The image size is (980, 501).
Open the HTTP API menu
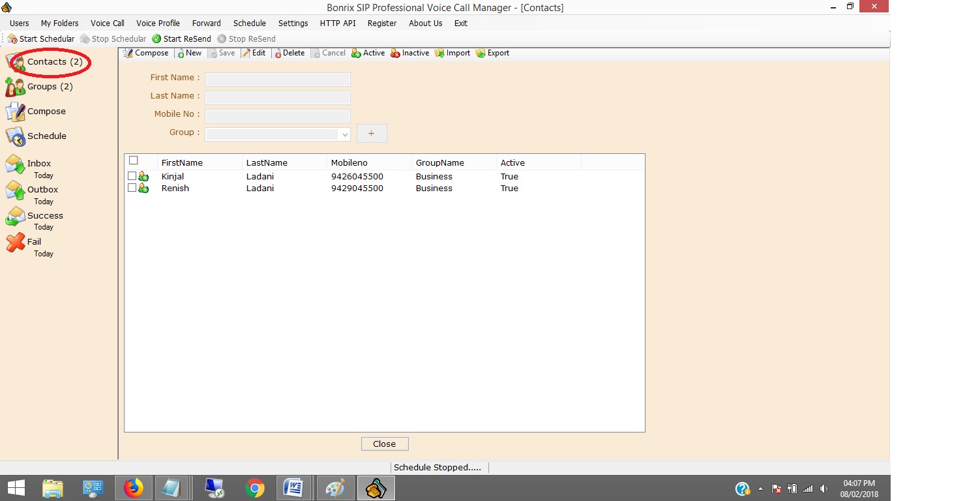coord(338,23)
